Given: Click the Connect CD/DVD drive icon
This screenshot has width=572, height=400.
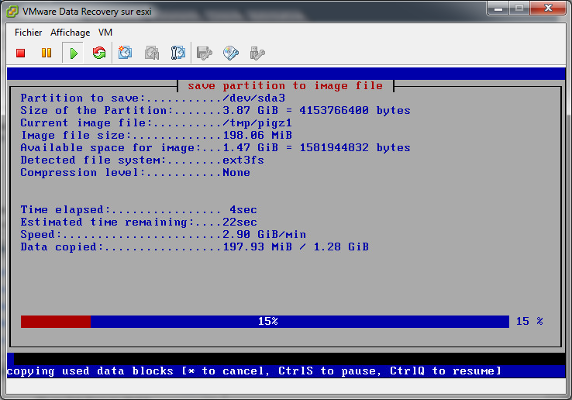Looking at the screenshot, I should 231,53.
